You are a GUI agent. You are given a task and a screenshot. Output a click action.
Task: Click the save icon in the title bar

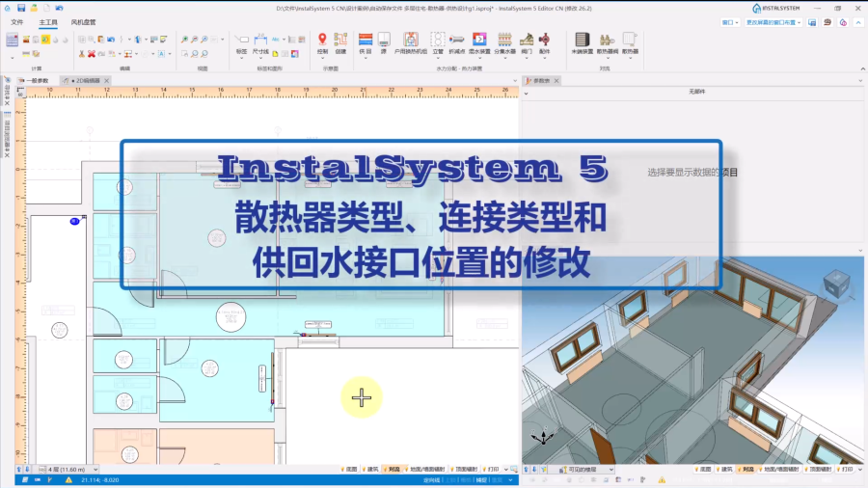point(21,8)
